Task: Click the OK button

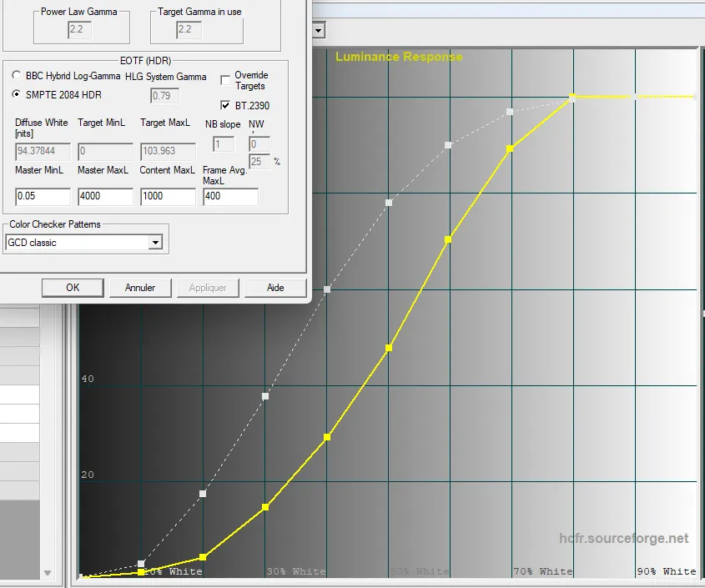Action: point(73,288)
